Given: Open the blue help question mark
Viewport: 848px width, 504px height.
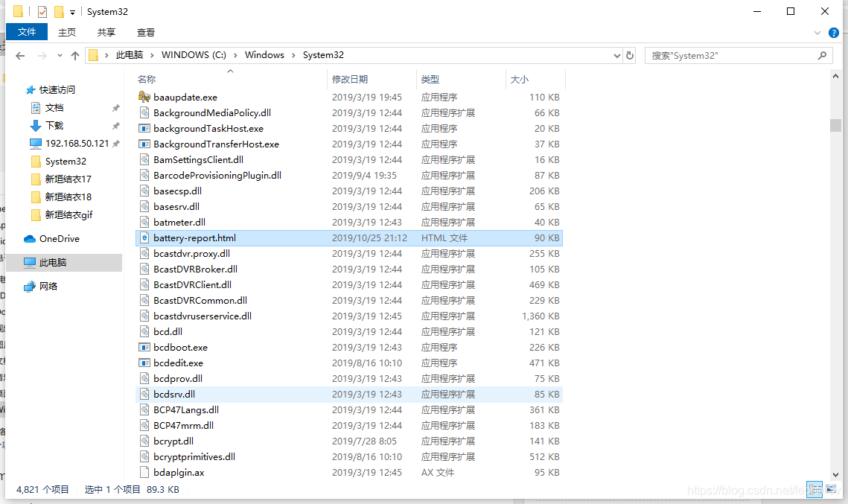Looking at the screenshot, I should (x=834, y=33).
